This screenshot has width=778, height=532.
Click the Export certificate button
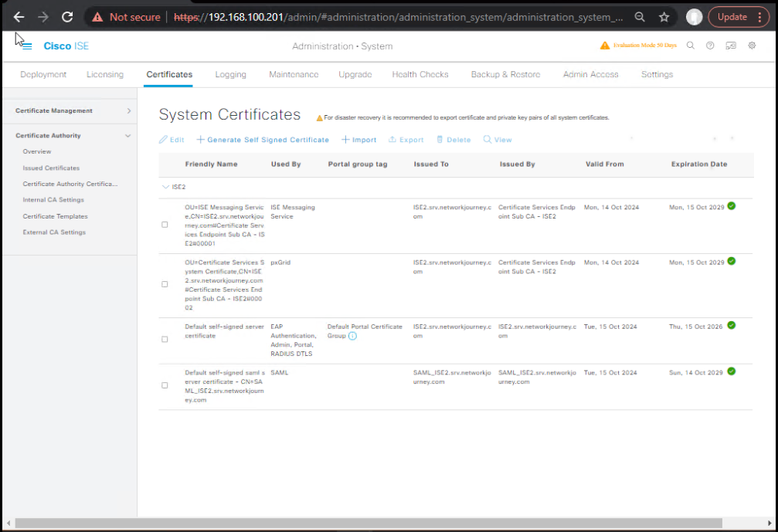point(406,140)
